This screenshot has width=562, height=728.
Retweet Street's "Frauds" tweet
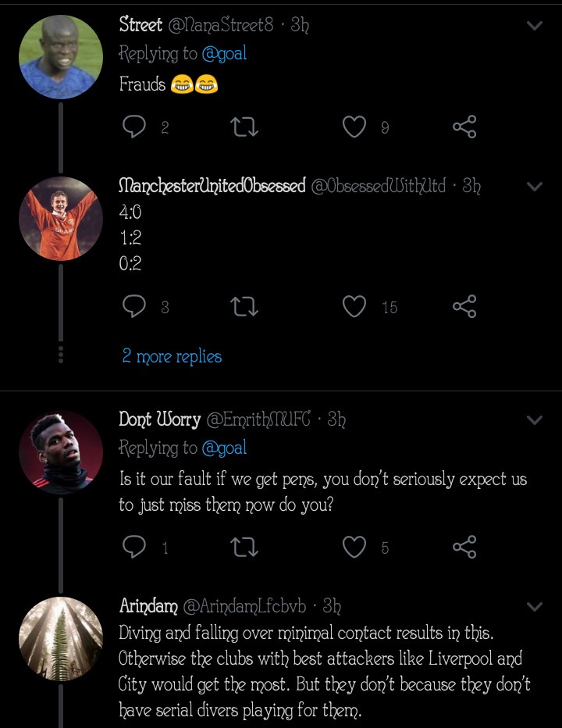[x=245, y=127]
